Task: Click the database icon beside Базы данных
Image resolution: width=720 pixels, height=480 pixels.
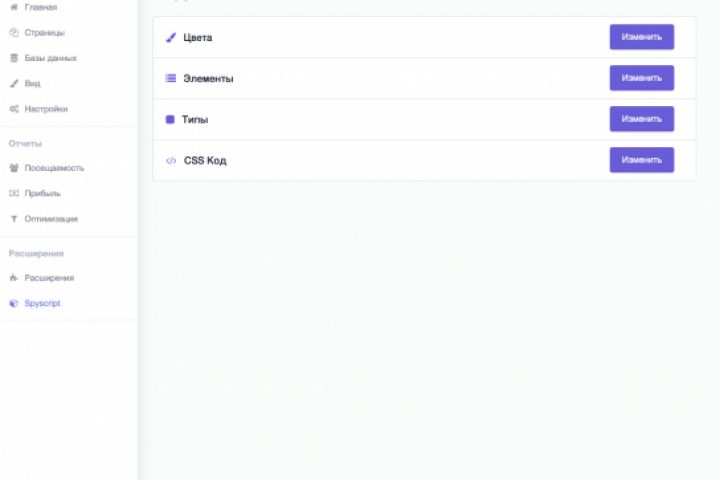Action: [x=14, y=58]
